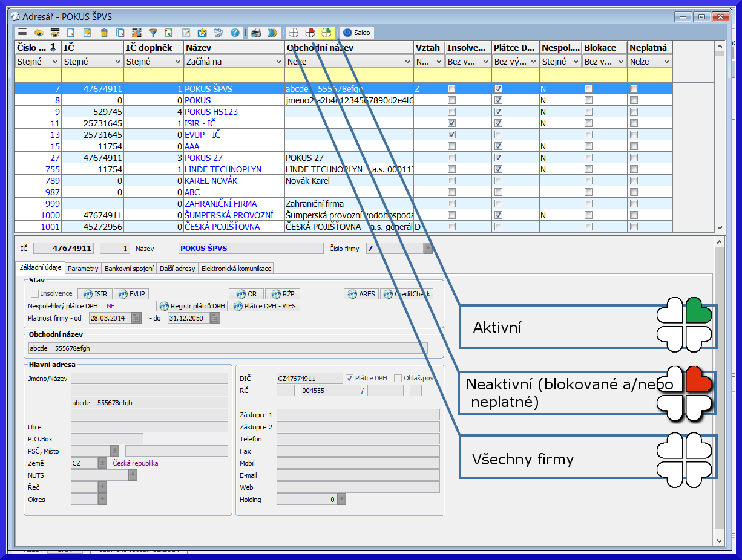Image resolution: width=742 pixels, height=560 pixels.
Task: Click the eye view icon in toolbar
Action: click(39, 33)
